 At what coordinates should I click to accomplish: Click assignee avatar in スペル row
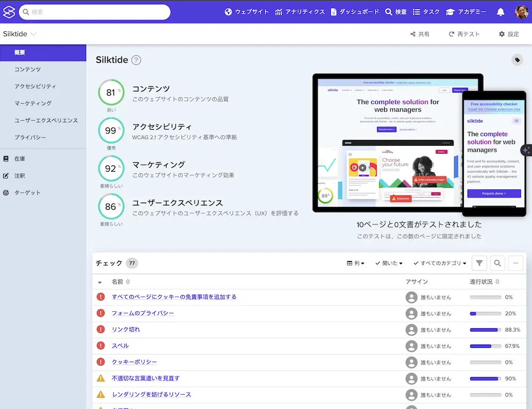[x=412, y=346]
